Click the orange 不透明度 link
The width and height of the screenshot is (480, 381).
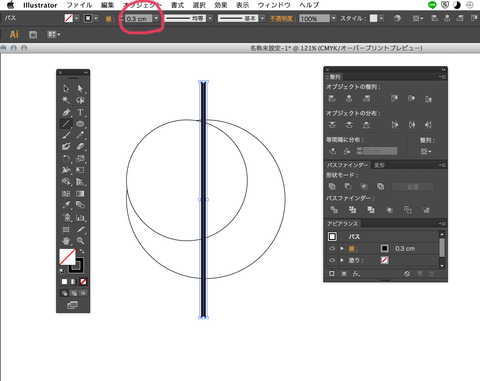coord(283,19)
